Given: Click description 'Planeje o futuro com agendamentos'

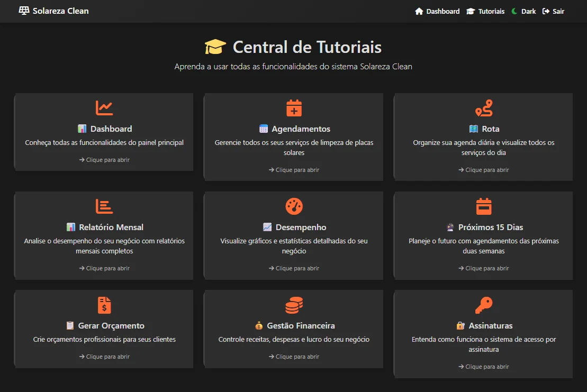Looking at the screenshot, I should point(484,246).
